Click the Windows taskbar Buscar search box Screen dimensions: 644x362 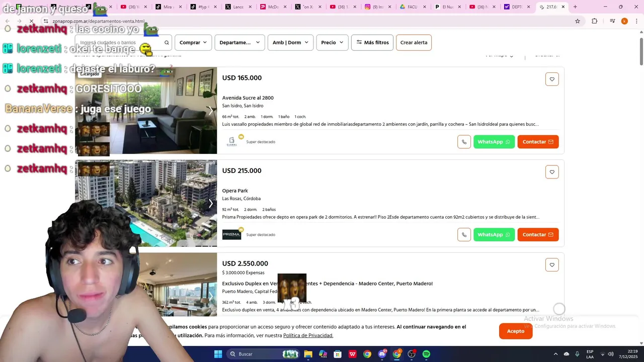(263, 354)
